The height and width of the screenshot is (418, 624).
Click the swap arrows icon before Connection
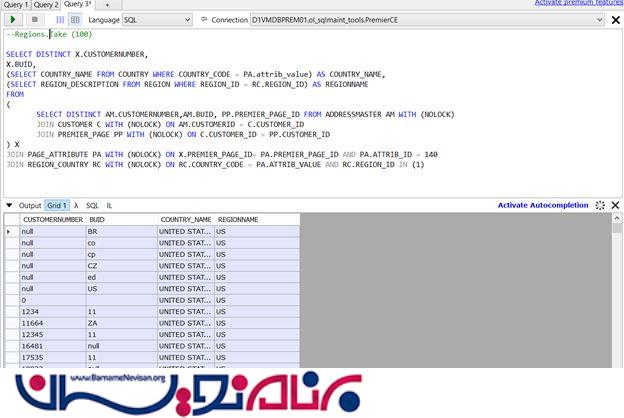coord(204,19)
